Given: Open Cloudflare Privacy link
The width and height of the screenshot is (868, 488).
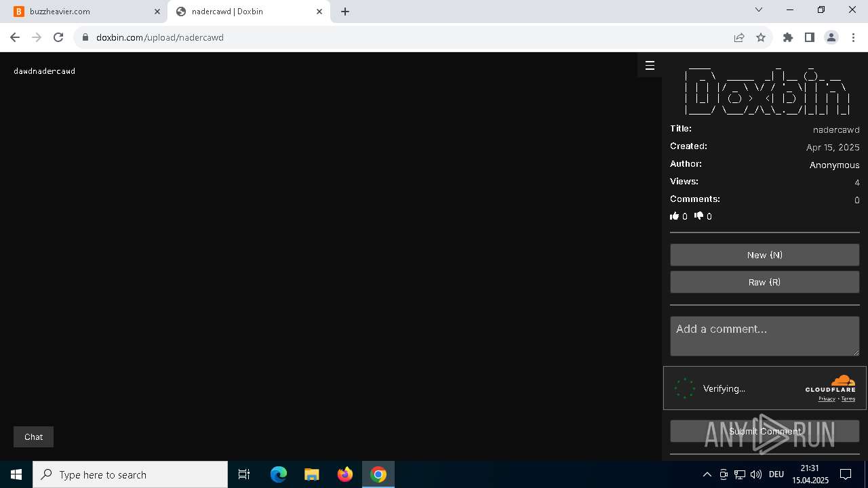Looking at the screenshot, I should coord(827,399).
